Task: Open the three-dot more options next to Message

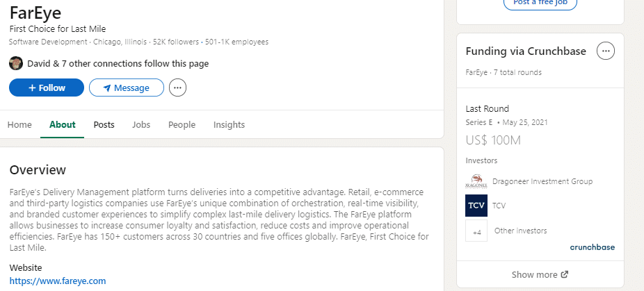Action: tap(178, 88)
